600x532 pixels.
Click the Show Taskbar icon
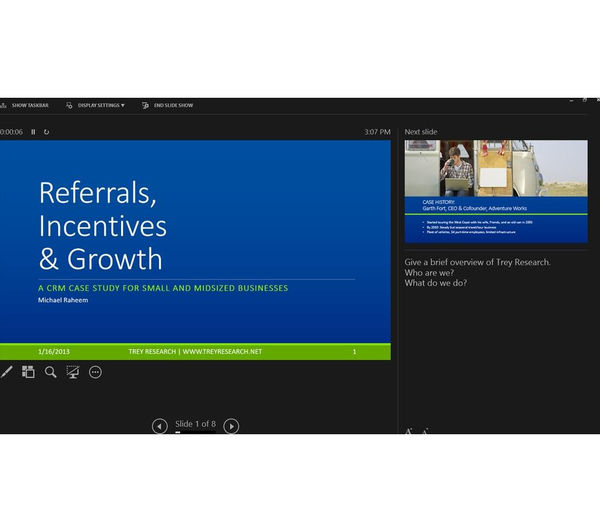[3, 105]
